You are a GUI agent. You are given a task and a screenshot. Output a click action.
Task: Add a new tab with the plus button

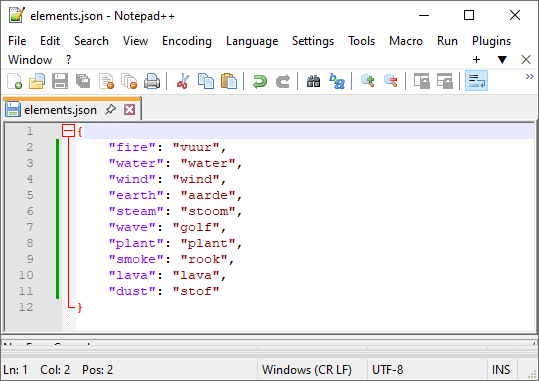(x=476, y=60)
